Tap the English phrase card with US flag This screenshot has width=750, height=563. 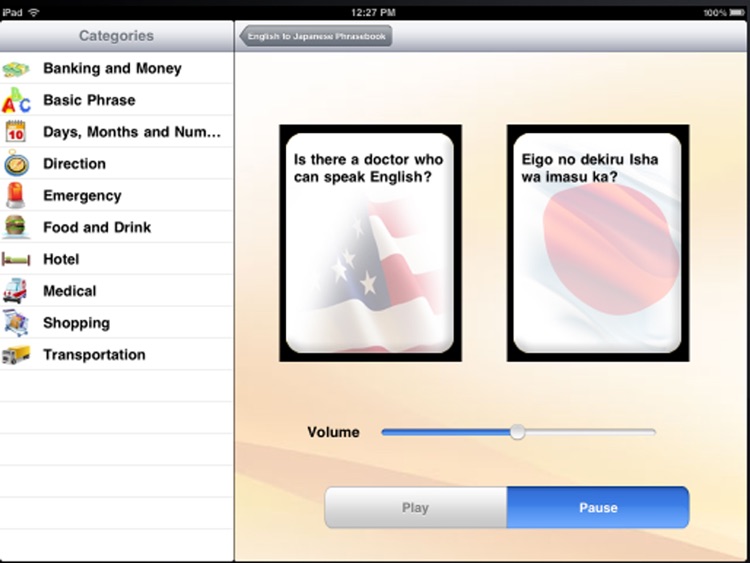[370, 243]
